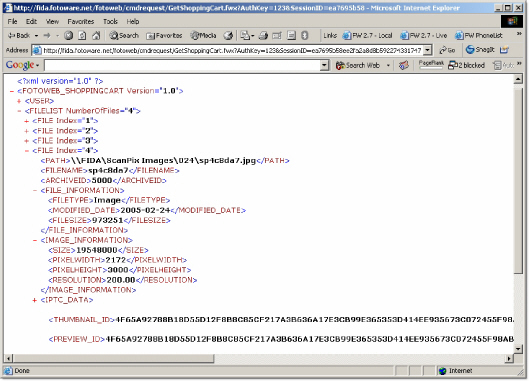Open the FW 2.7 - Live link
The image size is (529, 381).
[x=423, y=35]
